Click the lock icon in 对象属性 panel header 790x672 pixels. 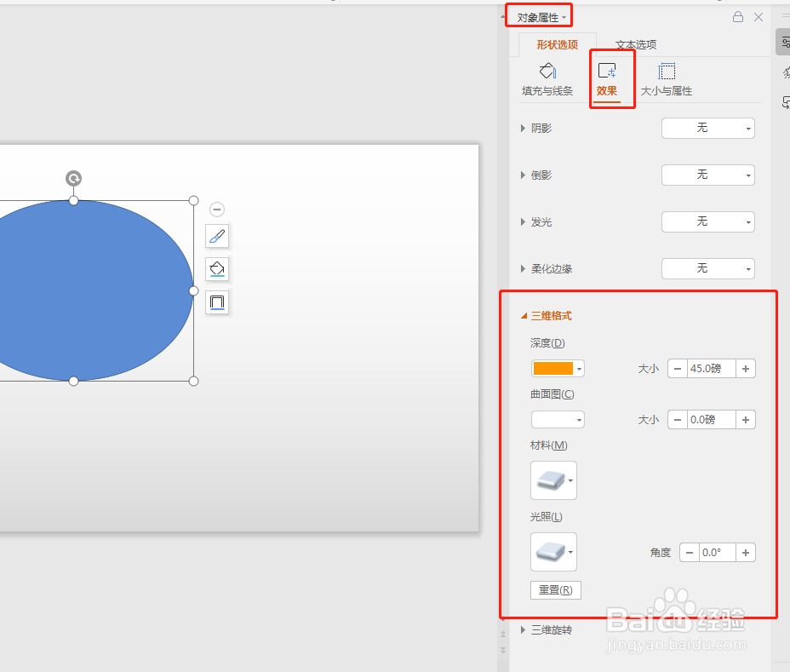tap(737, 17)
